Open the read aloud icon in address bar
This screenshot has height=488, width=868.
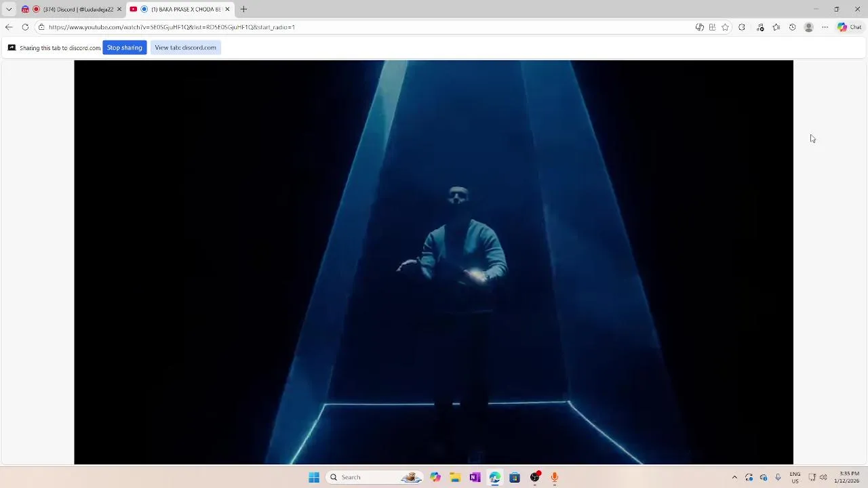(699, 27)
